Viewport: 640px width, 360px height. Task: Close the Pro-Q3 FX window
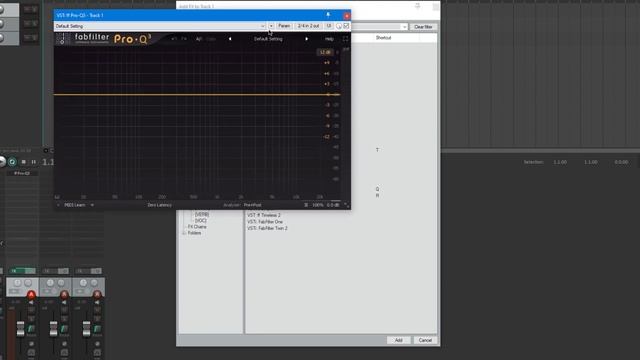point(347,16)
